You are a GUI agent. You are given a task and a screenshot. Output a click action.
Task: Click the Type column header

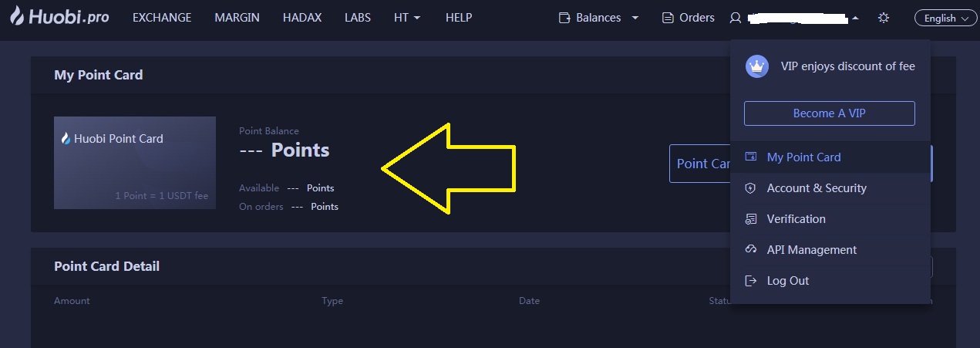[332, 301]
